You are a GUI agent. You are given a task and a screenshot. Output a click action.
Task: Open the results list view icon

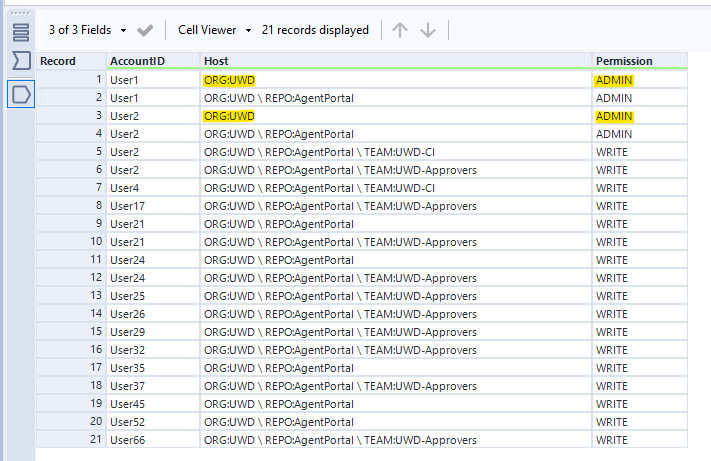click(21, 33)
